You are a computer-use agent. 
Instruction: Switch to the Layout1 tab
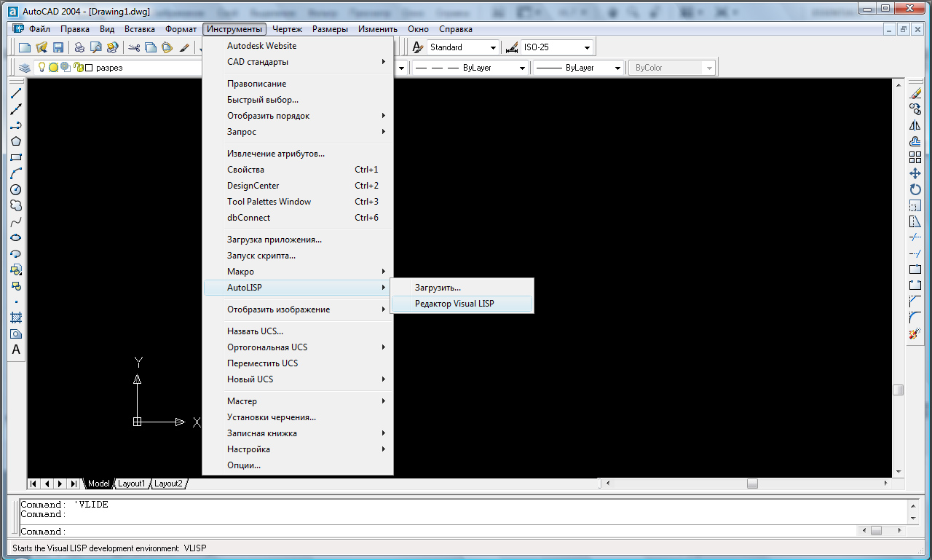pos(131,484)
